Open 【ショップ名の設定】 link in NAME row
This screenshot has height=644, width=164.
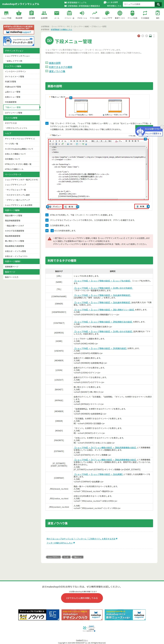(121, 281)
